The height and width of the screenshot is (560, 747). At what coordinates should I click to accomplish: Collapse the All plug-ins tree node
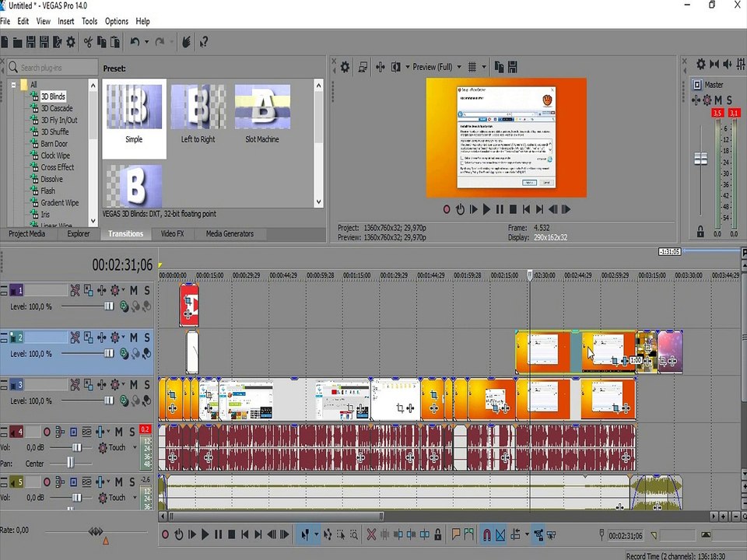13,85
